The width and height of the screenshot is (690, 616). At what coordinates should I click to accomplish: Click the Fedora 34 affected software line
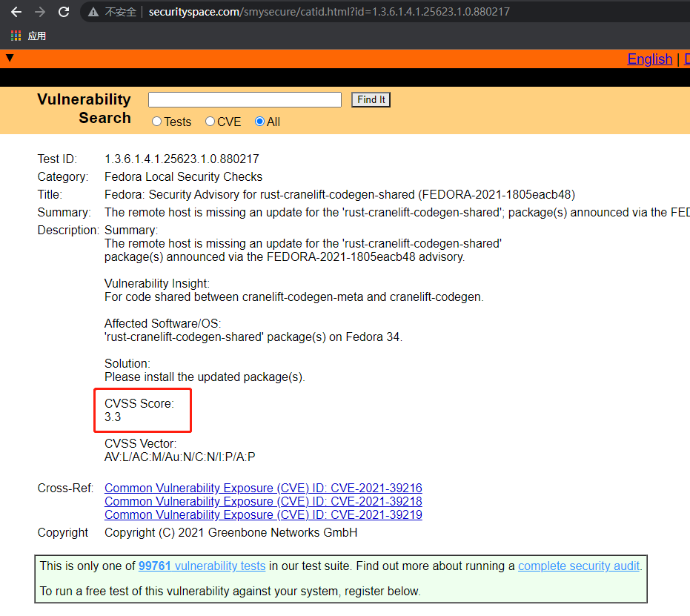(x=253, y=337)
